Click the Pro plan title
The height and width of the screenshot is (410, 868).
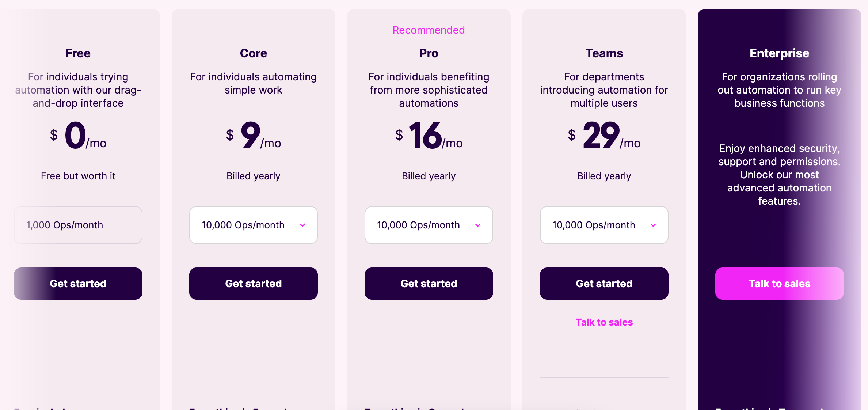429,53
